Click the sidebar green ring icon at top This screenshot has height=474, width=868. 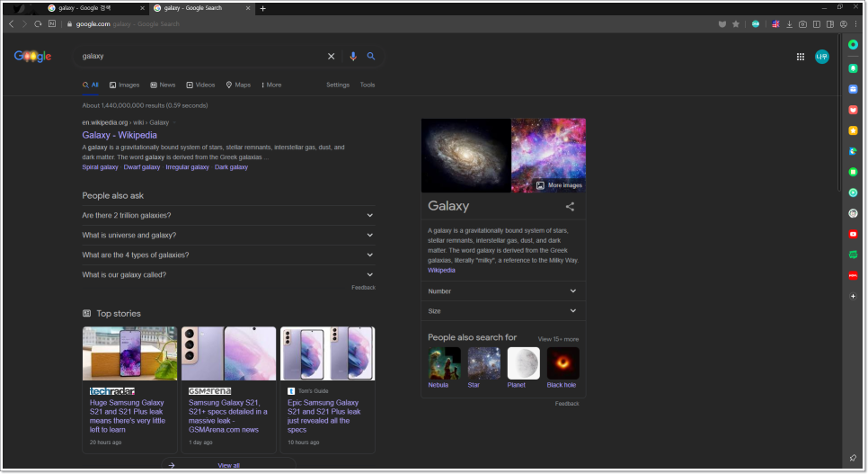tap(853, 45)
